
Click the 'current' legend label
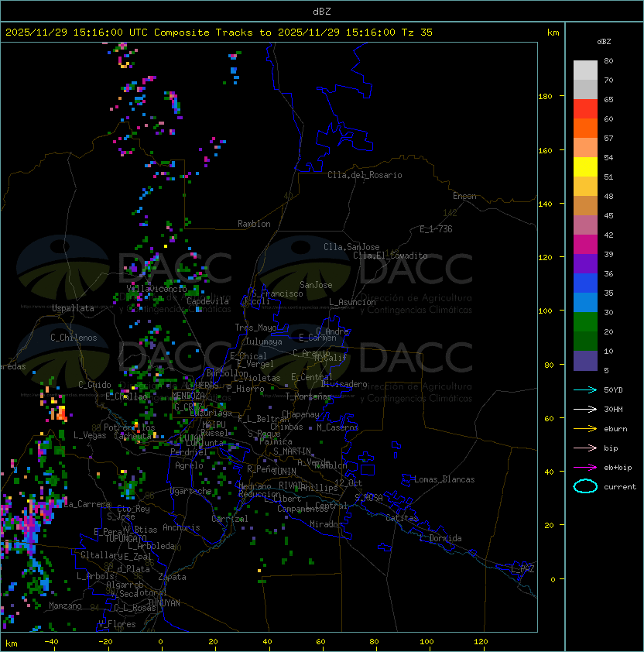620,487
